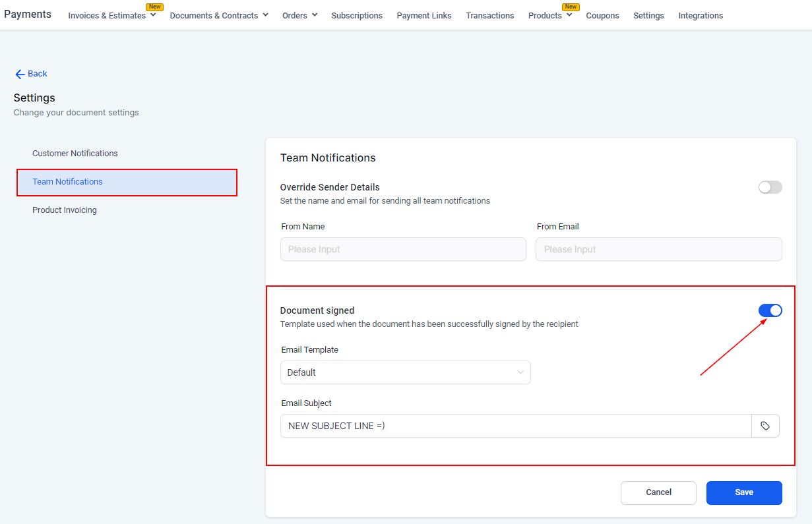Click the Back link
Image resolution: width=812 pixels, height=524 pixels.
click(x=31, y=74)
